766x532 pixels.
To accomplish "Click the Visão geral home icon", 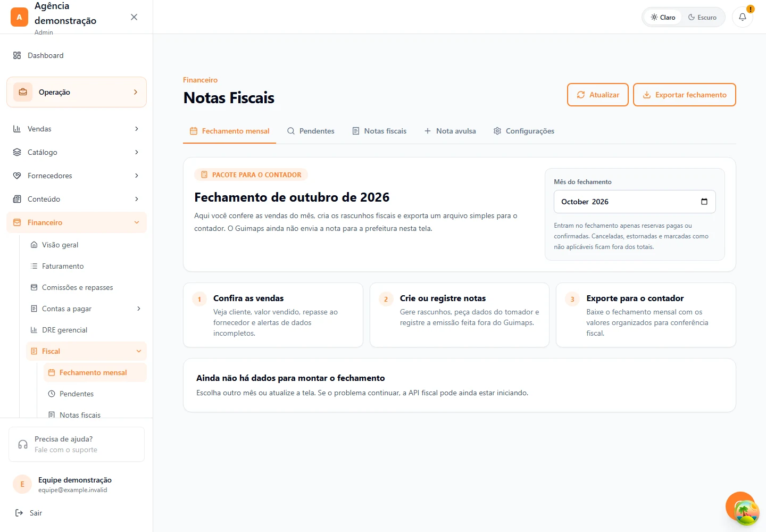I will [x=34, y=245].
